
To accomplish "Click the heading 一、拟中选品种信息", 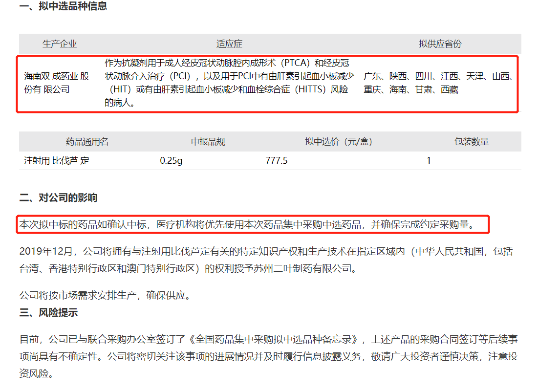I will pos(63,6).
